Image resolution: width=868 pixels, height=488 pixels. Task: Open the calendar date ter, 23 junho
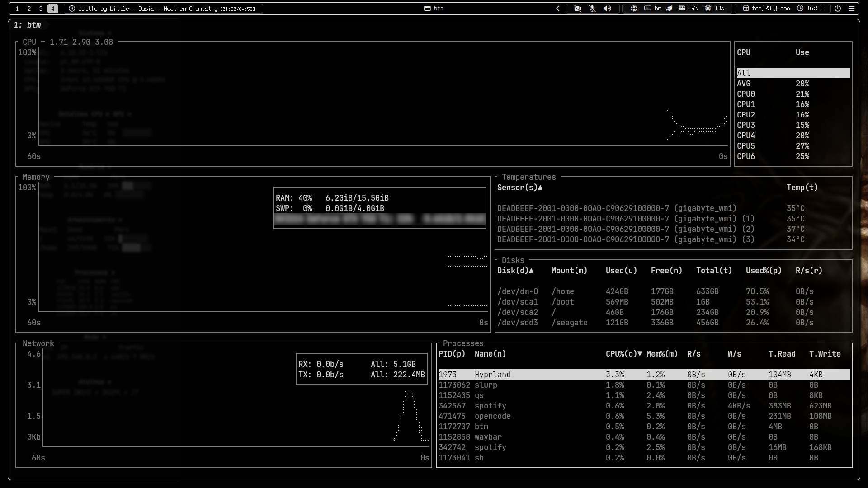pyautogui.click(x=766, y=9)
